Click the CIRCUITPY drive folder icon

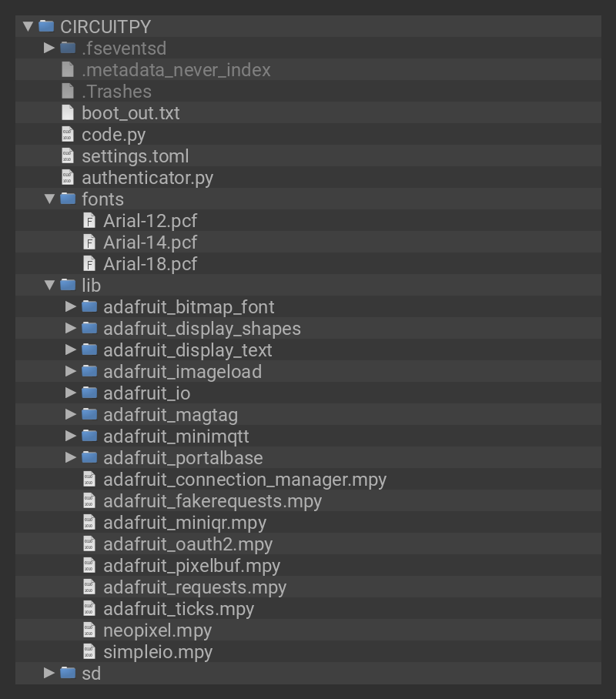click(46, 27)
